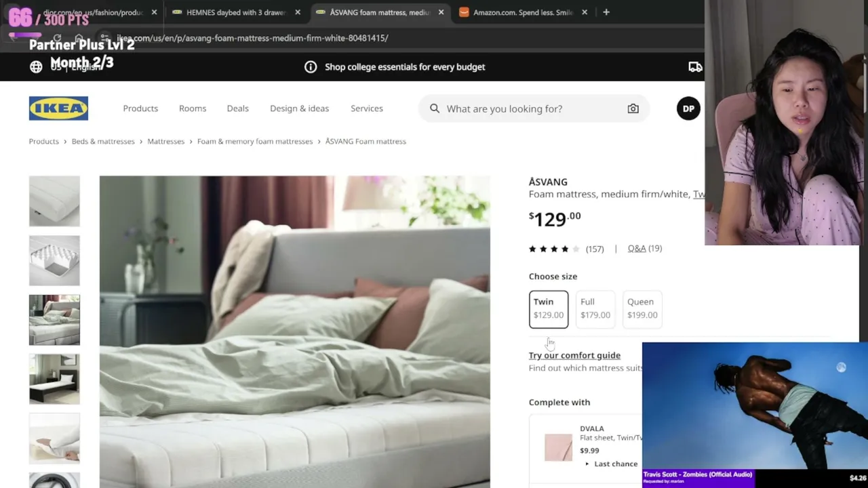Click the Last chance label
The width and height of the screenshot is (868, 488).
click(x=616, y=464)
